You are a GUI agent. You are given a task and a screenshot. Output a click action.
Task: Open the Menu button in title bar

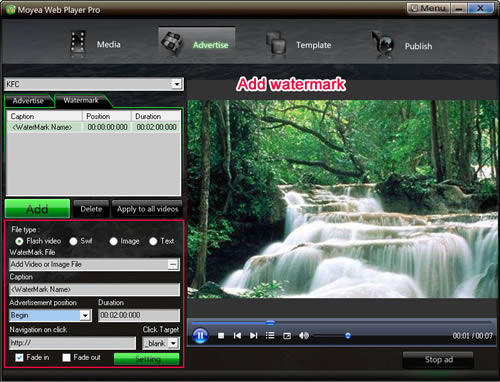(428, 8)
